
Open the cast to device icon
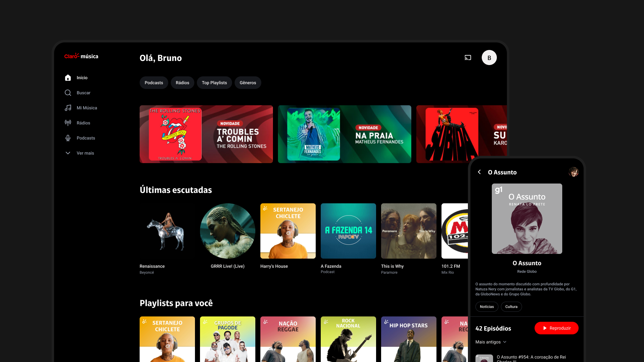pos(468,58)
